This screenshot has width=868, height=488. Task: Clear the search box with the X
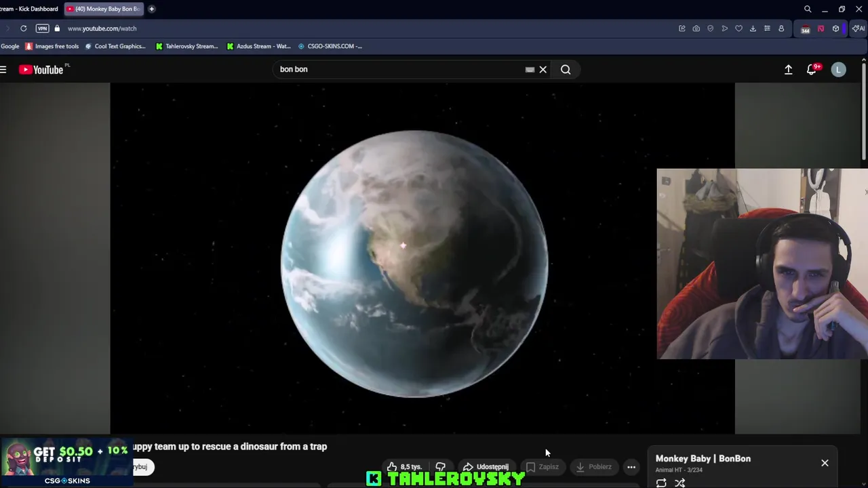pyautogui.click(x=543, y=69)
